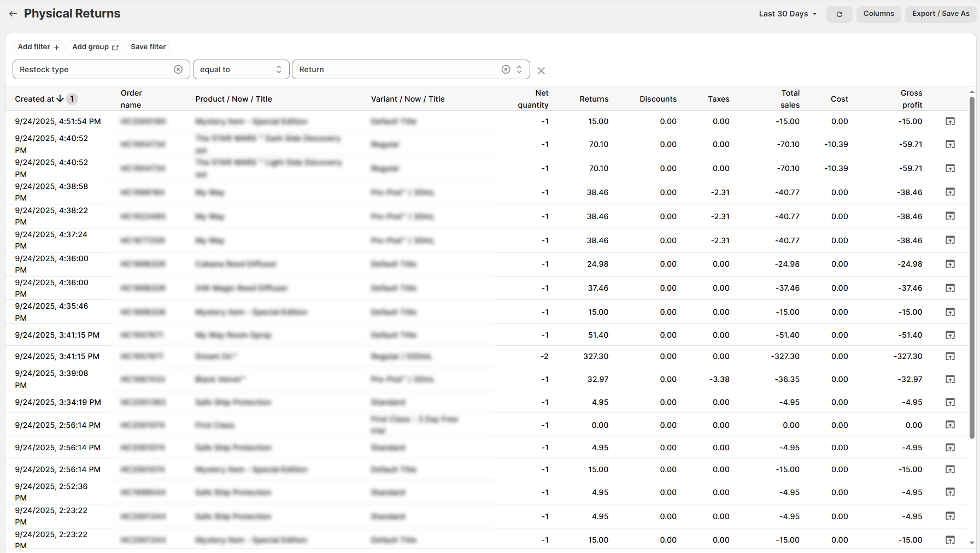Click the vertical table scrollbar
980x553 pixels.
[x=972, y=268]
